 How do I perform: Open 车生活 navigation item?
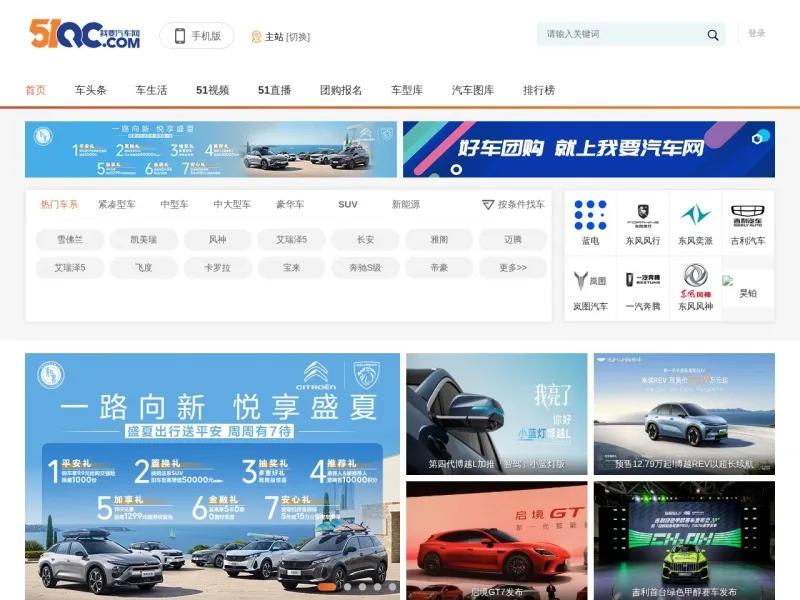pyautogui.click(x=151, y=90)
